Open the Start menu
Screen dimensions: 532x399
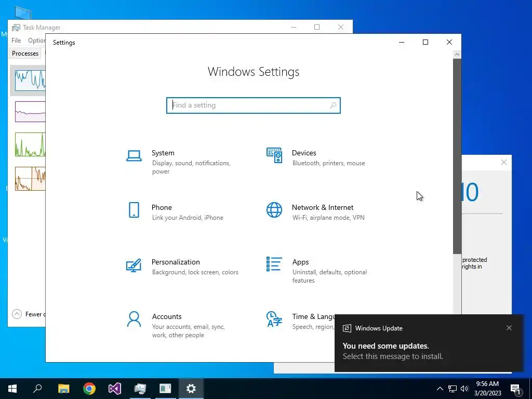point(12,389)
